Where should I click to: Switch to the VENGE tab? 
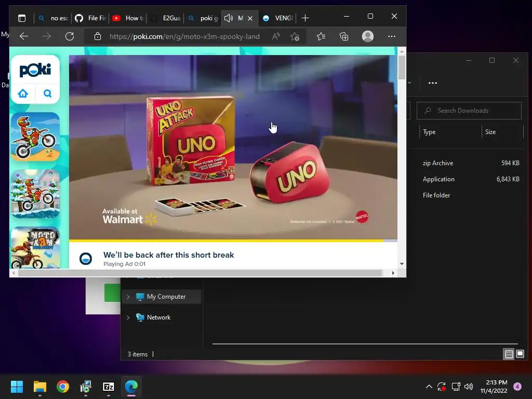pos(277,18)
